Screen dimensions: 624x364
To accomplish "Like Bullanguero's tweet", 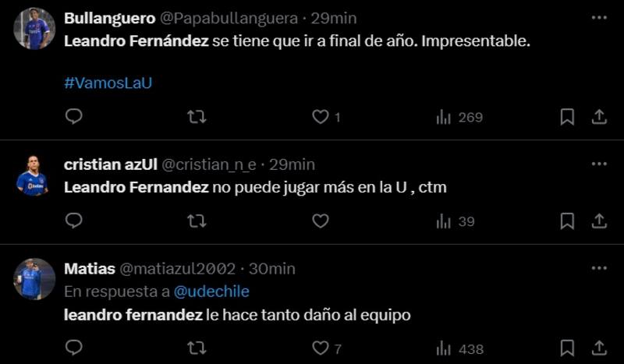I will [320, 117].
